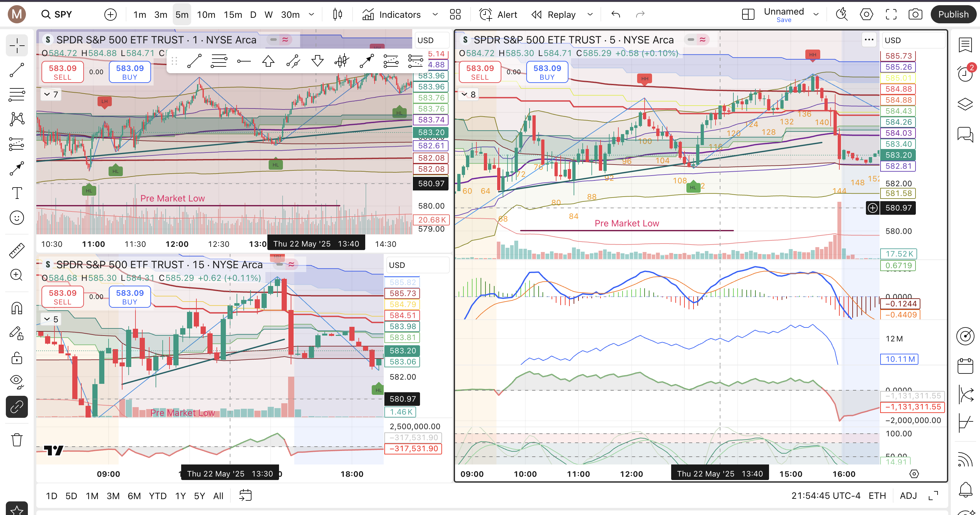Select the horizontal ray in favorites toolbar

coord(243,61)
